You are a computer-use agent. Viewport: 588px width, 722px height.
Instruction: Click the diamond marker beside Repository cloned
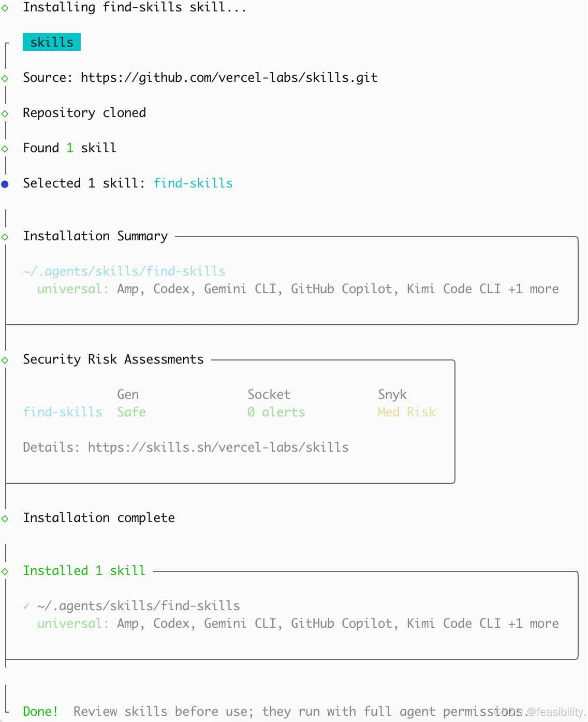click(x=5, y=114)
